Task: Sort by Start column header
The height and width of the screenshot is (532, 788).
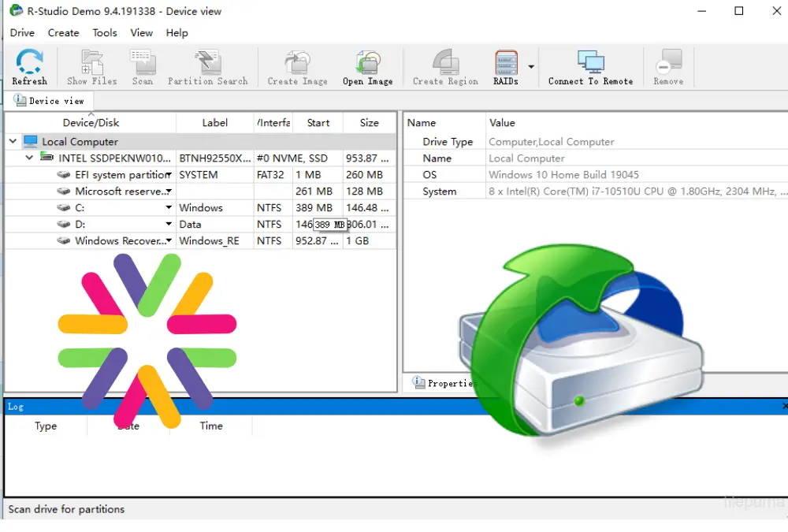Action: click(x=318, y=123)
